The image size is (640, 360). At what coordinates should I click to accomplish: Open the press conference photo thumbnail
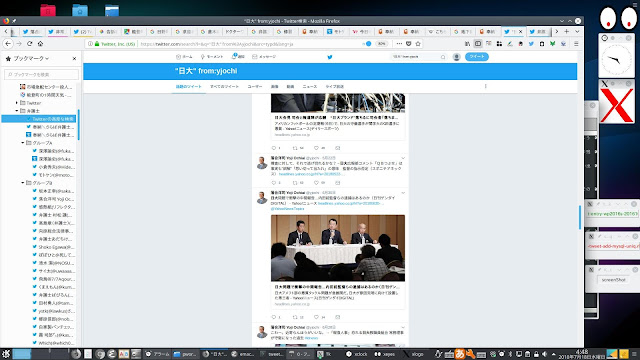(338, 248)
